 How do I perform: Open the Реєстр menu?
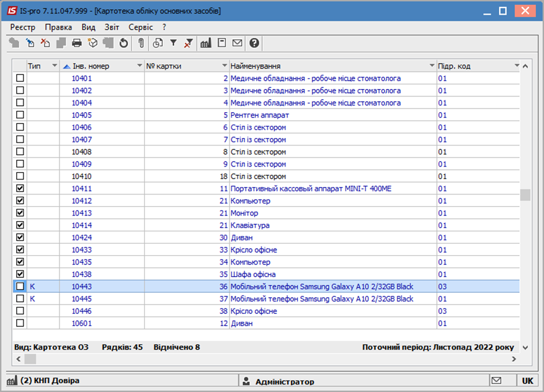[x=23, y=27]
